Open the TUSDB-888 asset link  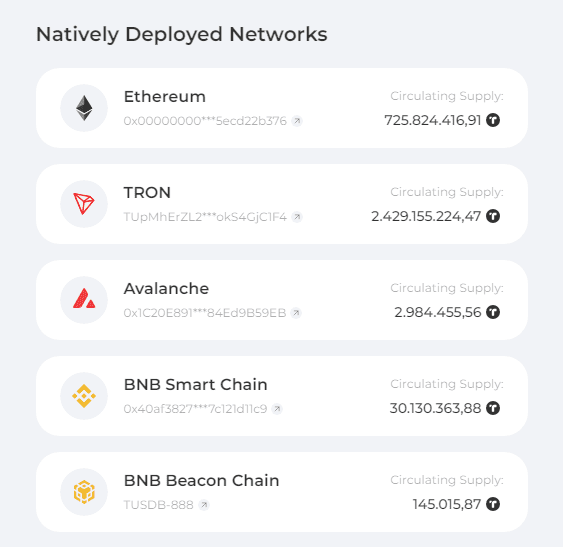tap(159, 505)
